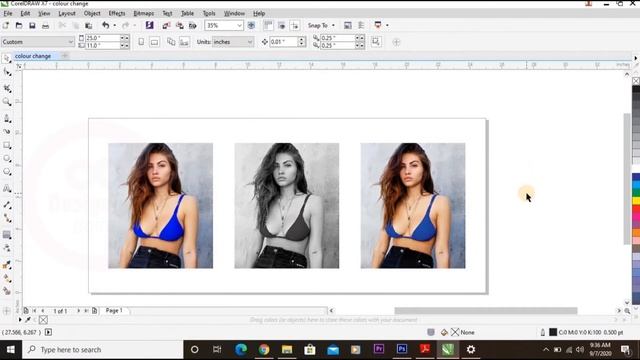640x360 pixels.
Task: Select the grayscale middle photo
Action: click(x=287, y=205)
